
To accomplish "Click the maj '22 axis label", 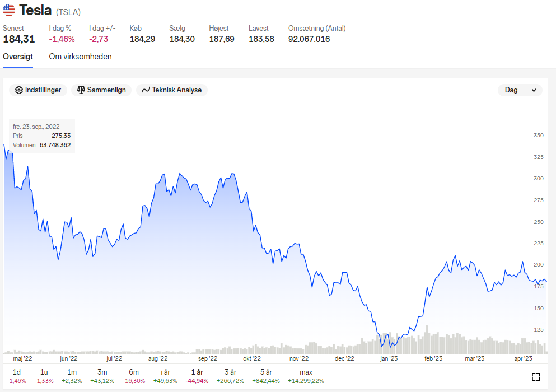I will click(x=22, y=358).
